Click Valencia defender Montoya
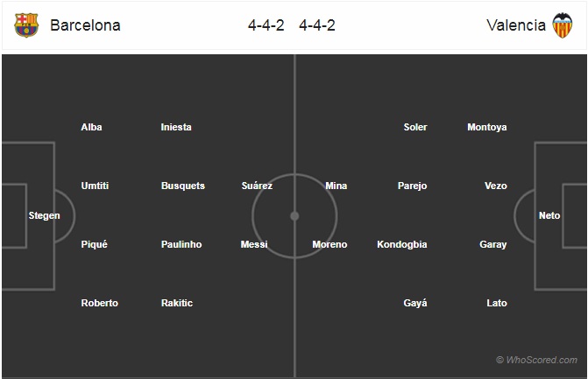 pyautogui.click(x=486, y=127)
